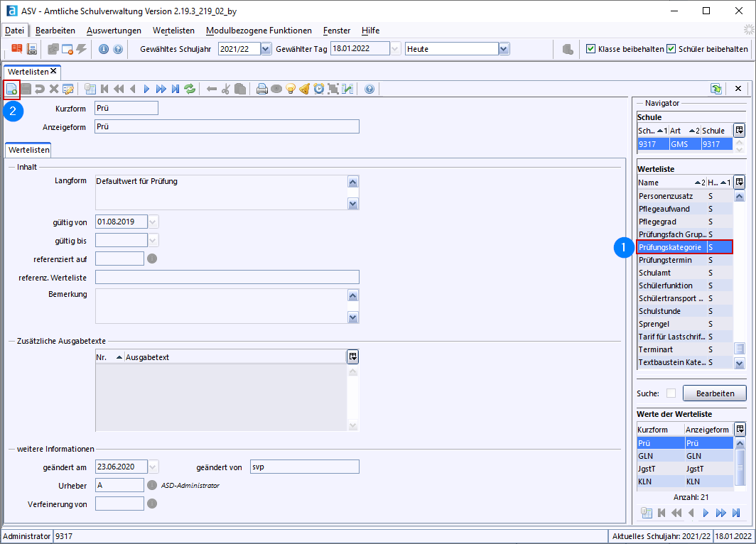Open the gültig von date picker
This screenshot has width=756, height=544.
click(x=153, y=222)
